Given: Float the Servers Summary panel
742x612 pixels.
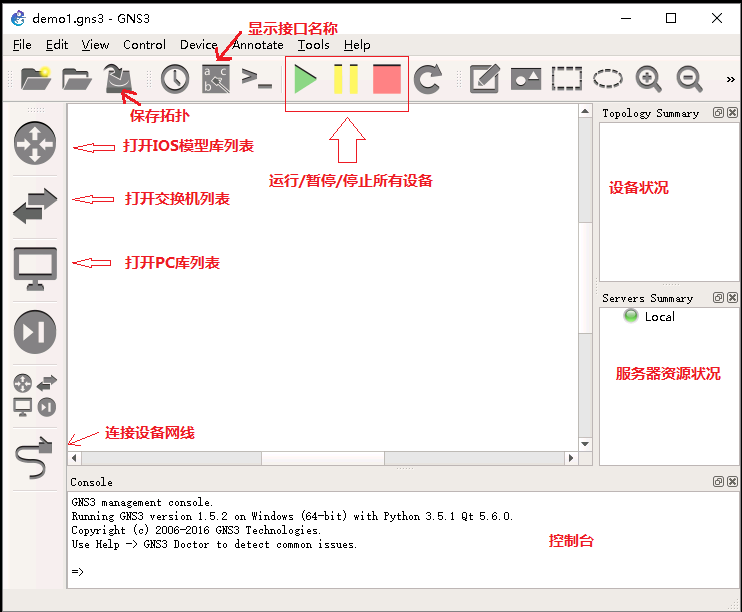Looking at the screenshot, I should pos(718,297).
